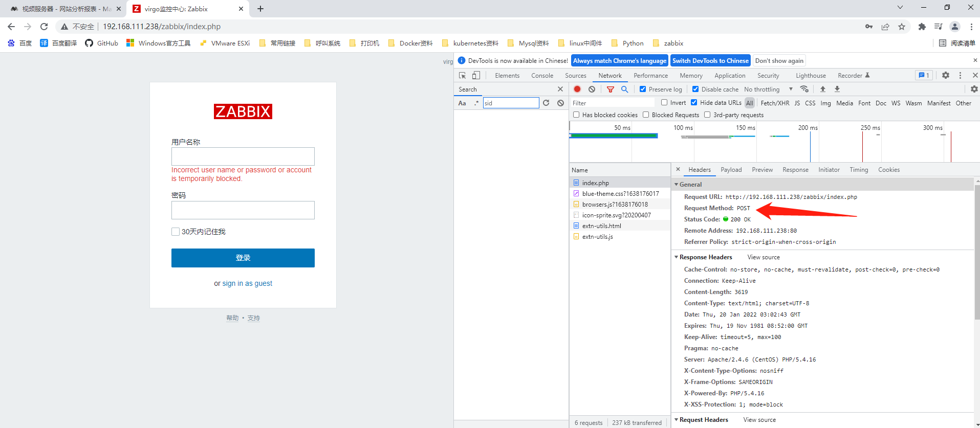Screen dimensions: 980x428
Task: Check Has blocked cookies
Action: pyautogui.click(x=576, y=115)
